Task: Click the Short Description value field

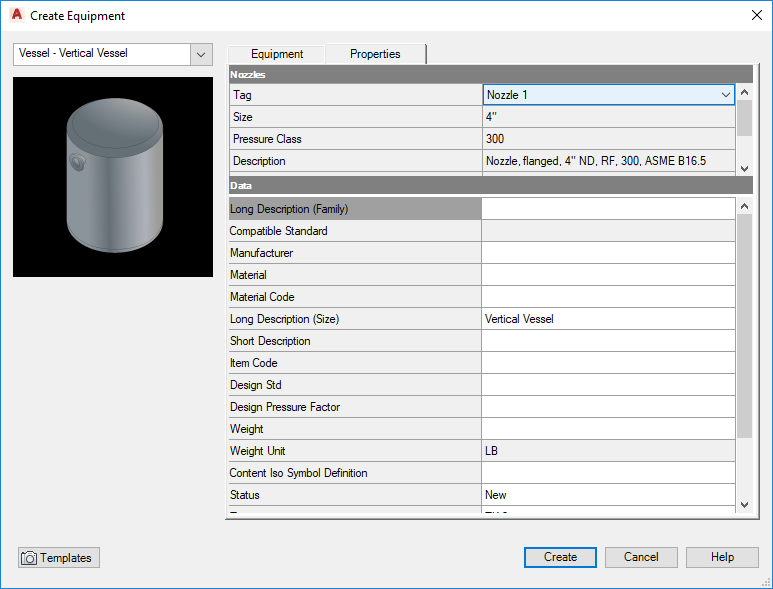Action: pyautogui.click(x=608, y=341)
